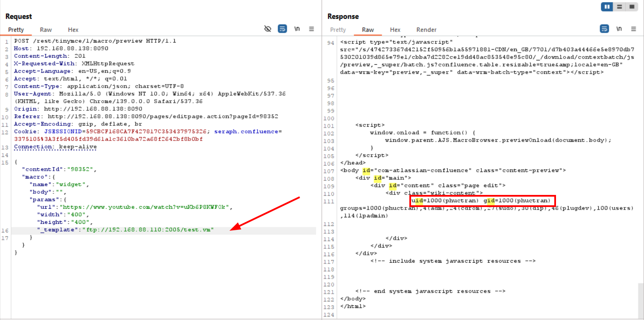Click the YouTube "url" parameter value
The height and width of the screenshot is (320, 644).
[145, 207]
